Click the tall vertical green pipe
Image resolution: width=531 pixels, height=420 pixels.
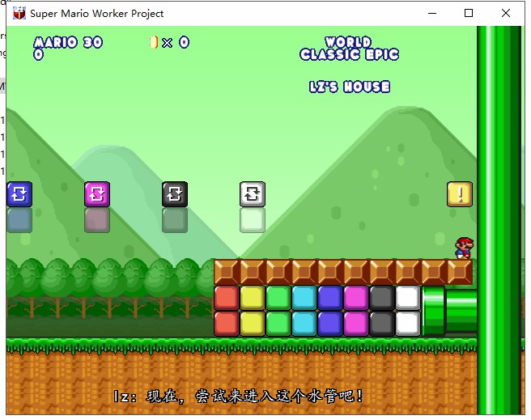point(499,220)
